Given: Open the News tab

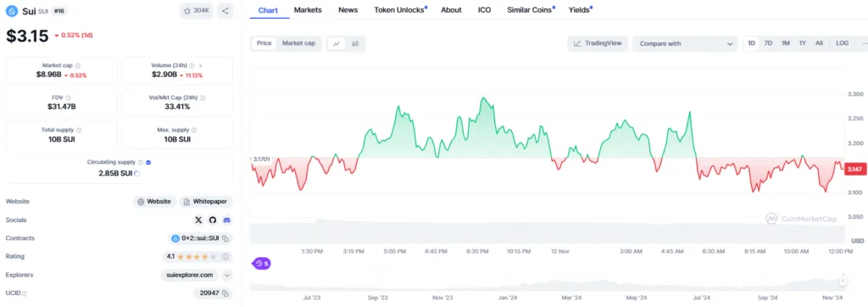Looking at the screenshot, I should pyautogui.click(x=348, y=10).
